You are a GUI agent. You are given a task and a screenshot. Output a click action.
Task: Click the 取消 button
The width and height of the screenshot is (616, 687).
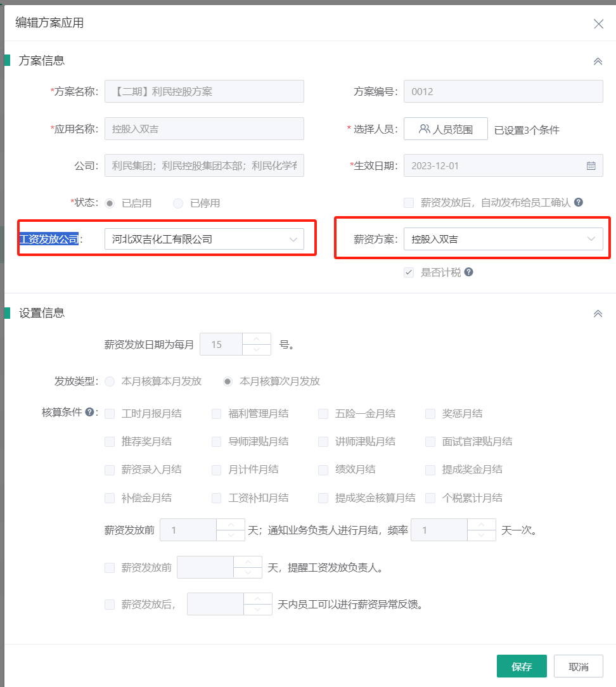coord(577,665)
